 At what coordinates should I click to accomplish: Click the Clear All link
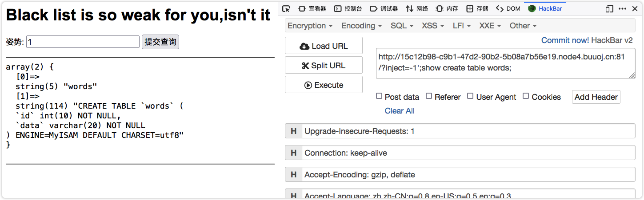400,111
